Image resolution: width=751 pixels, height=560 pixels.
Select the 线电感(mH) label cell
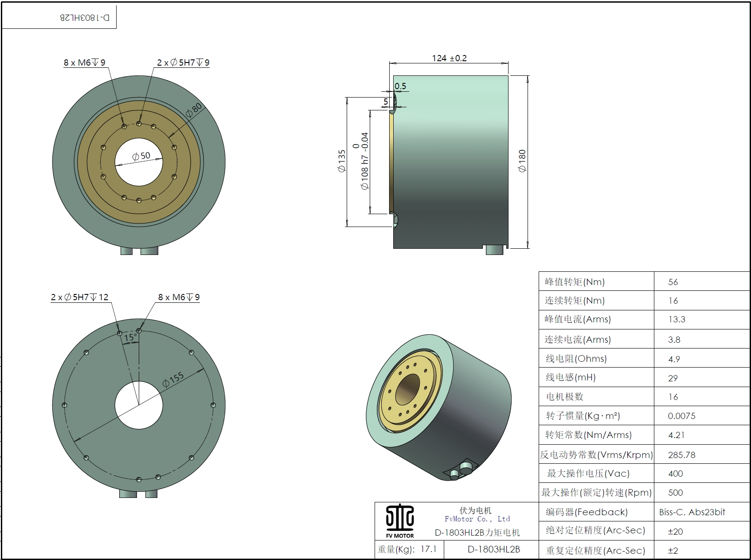point(596,377)
